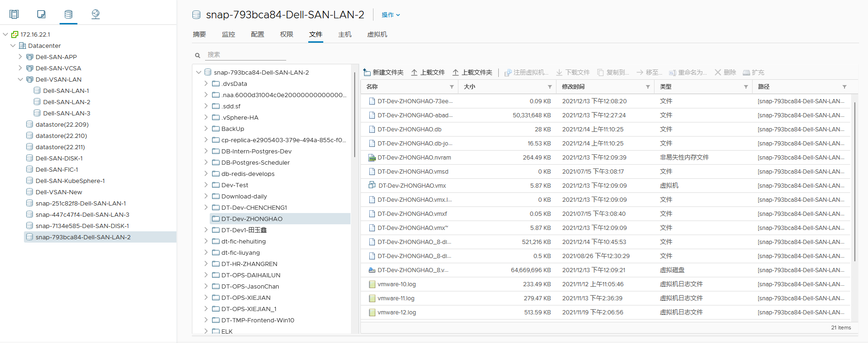Open the 操作 actions dropdown
This screenshot has height=343, width=868.
pyautogui.click(x=391, y=15)
